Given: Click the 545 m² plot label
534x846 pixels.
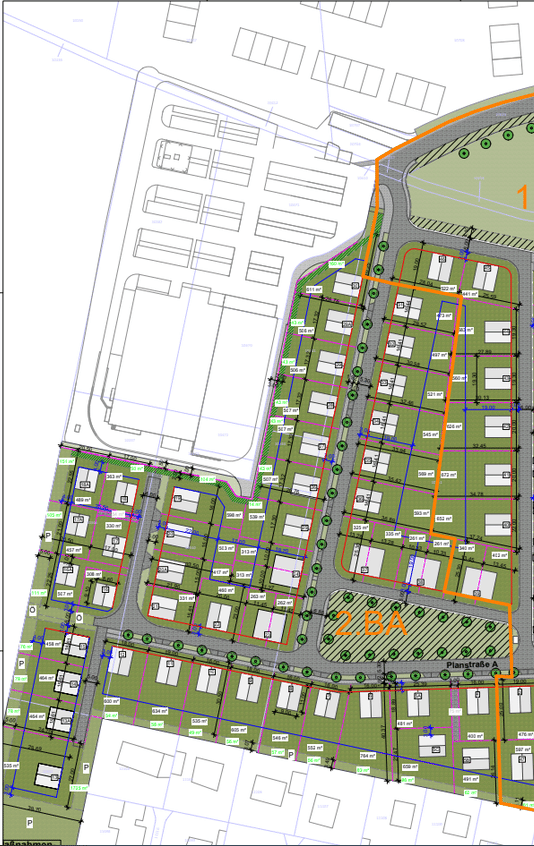Looking at the screenshot, I should tap(430, 434).
